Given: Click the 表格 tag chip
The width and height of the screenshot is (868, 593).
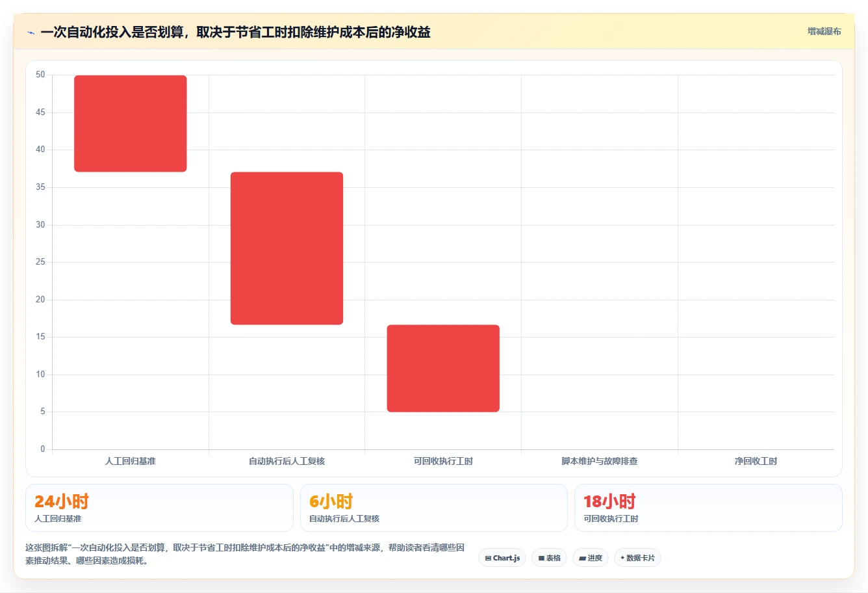Looking at the screenshot, I should 549,558.
